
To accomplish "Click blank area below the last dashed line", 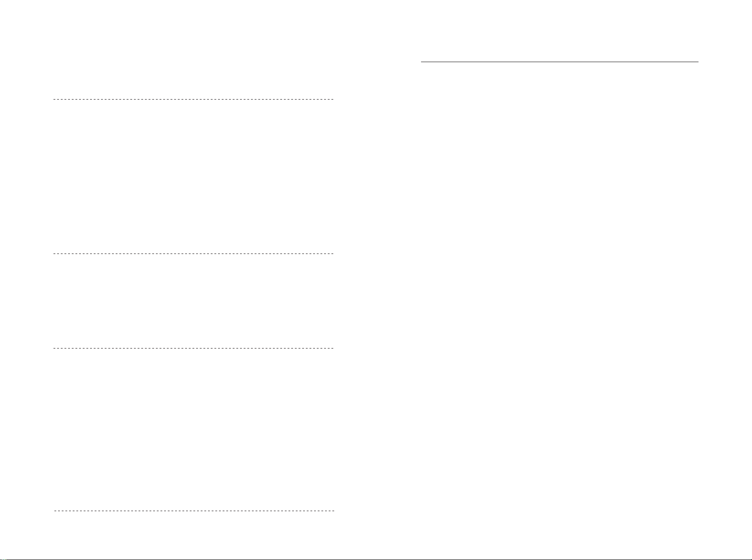I will (194, 534).
